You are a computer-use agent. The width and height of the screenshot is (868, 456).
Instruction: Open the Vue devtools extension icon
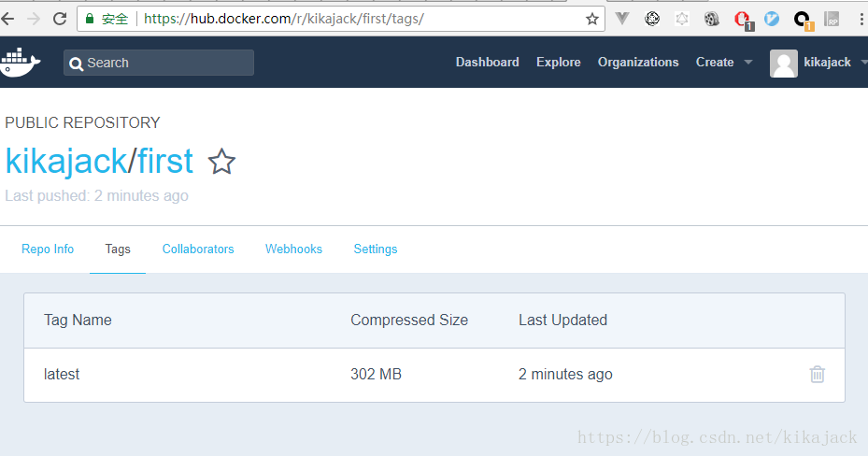pyautogui.click(x=622, y=19)
